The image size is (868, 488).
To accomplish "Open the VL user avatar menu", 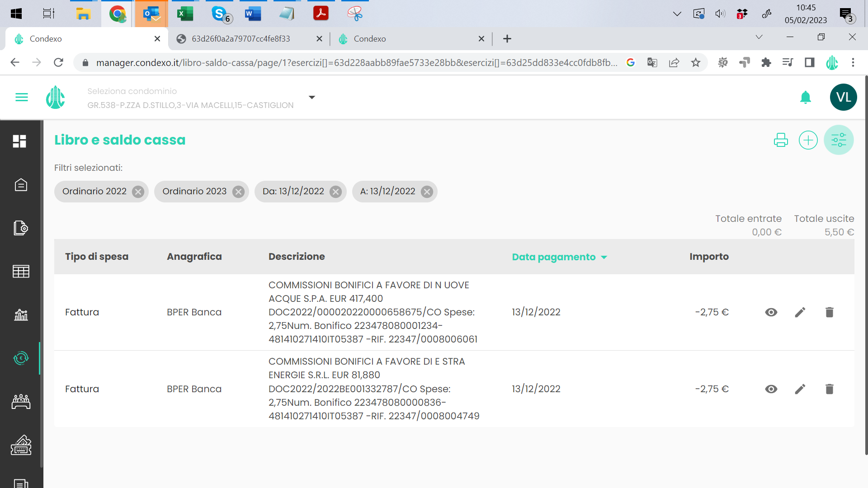I will pyautogui.click(x=843, y=97).
